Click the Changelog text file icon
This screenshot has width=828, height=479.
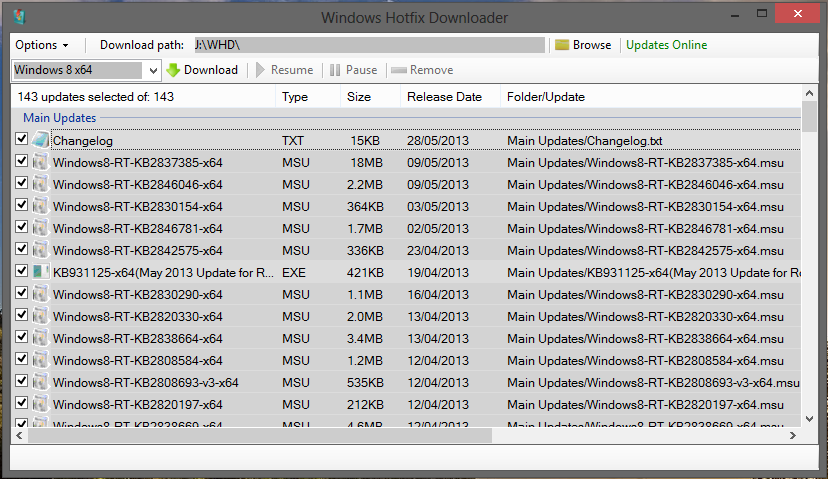click(40, 141)
